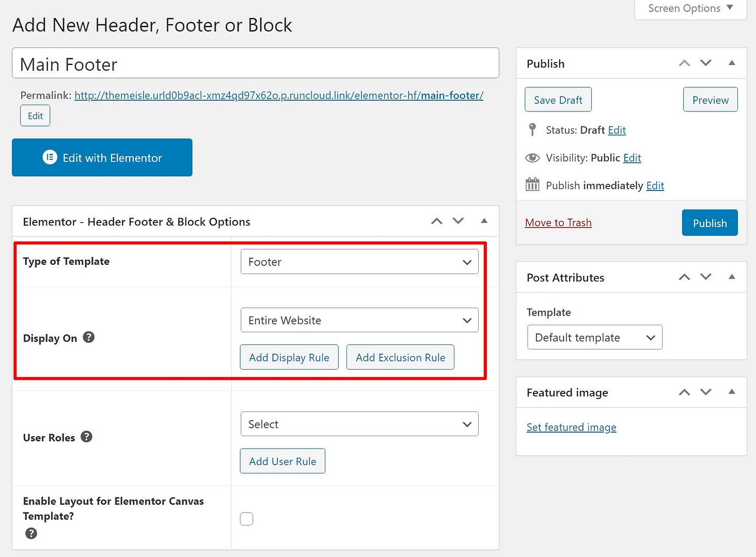Move the Publish box up with arrow icon
Image resolution: width=756 pixels, height=557 pixels.
[684, 63]
